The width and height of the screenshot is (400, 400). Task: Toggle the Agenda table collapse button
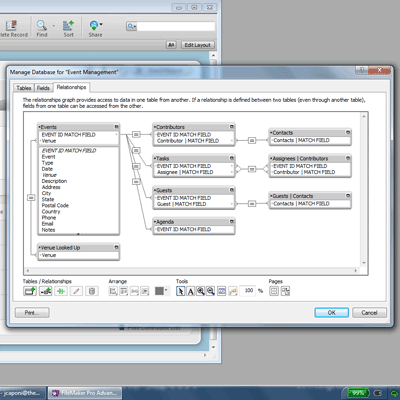[232, 221]
